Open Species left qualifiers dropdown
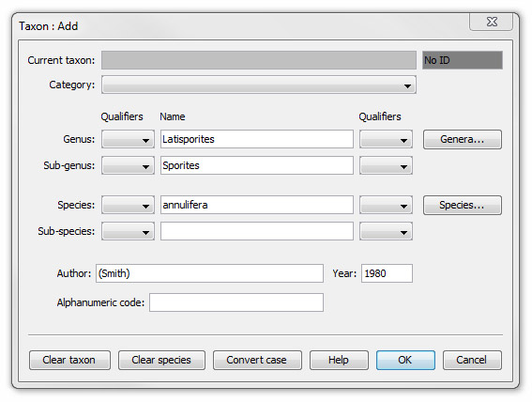The height and width of the screenshot is (402, 532). (x=128, y=205)
